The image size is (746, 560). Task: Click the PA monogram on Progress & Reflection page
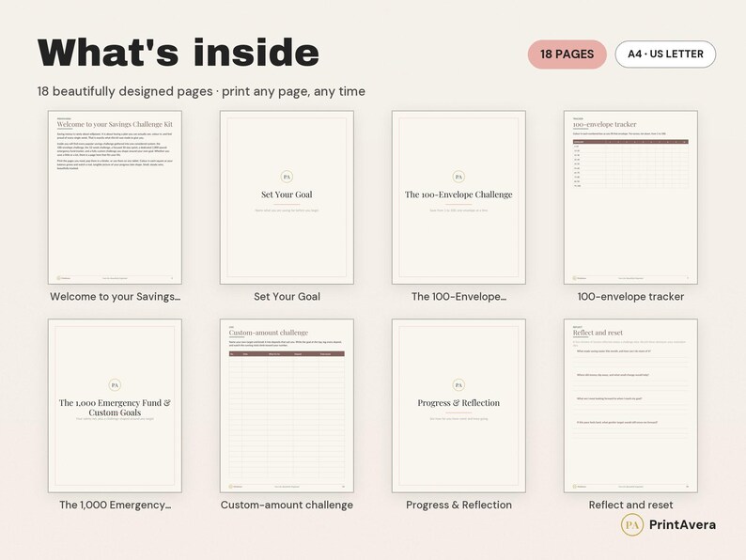(458, 385)
